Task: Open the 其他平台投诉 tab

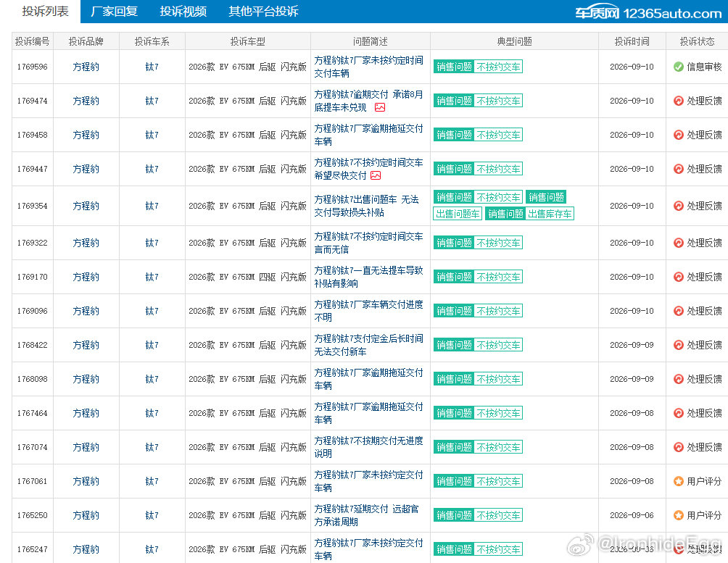Action: point(263,11)
